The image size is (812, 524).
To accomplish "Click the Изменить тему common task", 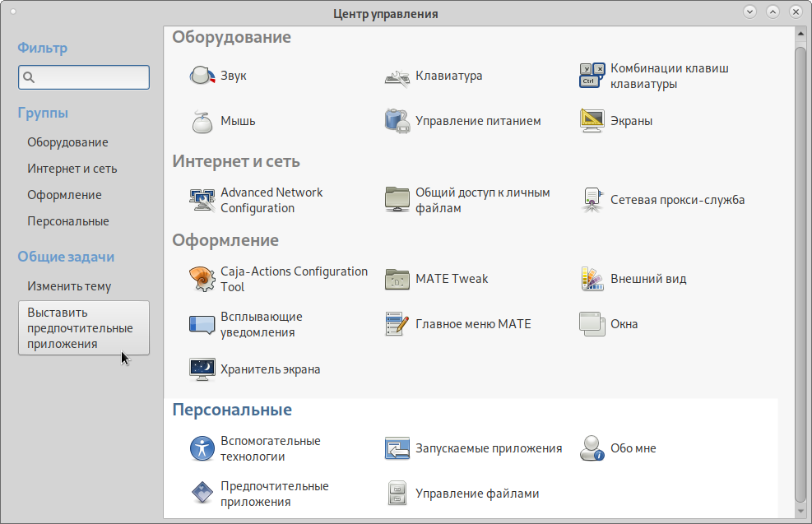I will pyautogui.click(x=69, y=286).
